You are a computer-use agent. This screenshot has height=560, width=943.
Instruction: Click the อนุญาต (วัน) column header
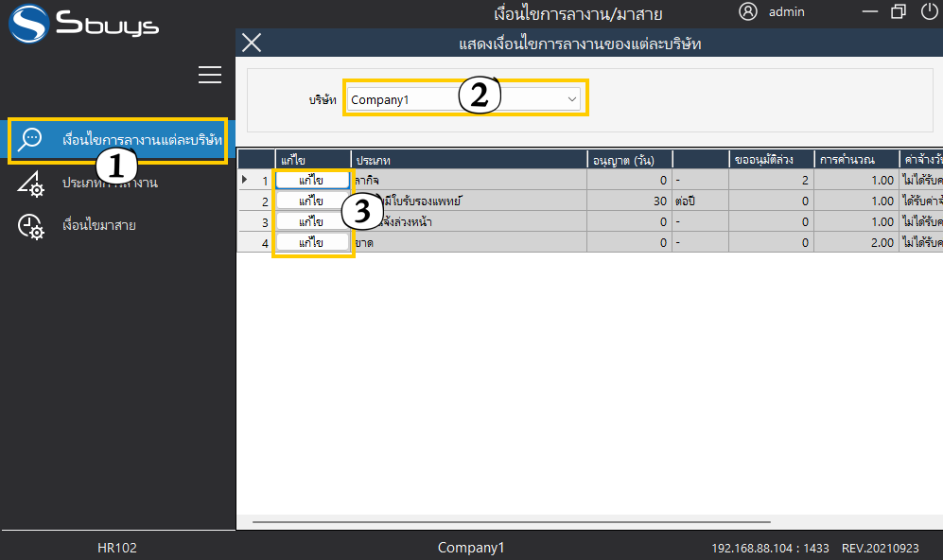[x=628, y=159]
